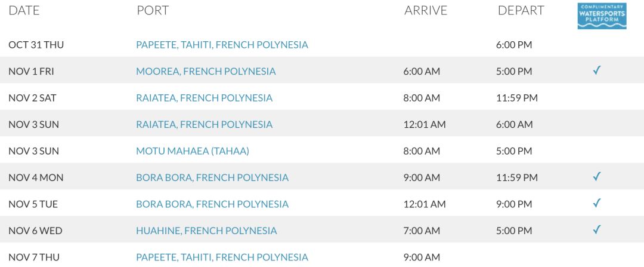
Task: Open the Huahine, French Polynesia link
Action: coord(206,231)
